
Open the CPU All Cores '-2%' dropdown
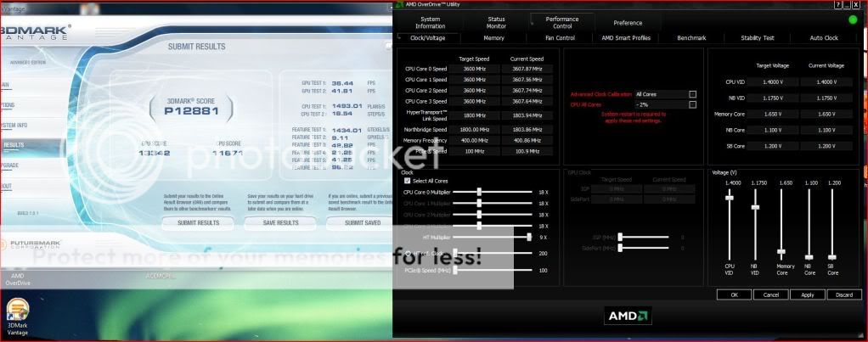click(692, 104)
